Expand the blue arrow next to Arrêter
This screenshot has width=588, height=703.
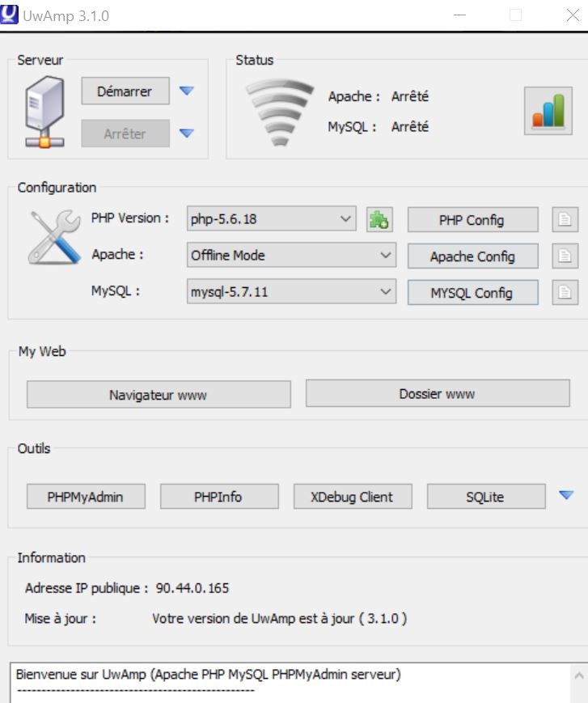pyautogui.click(x=187, y=133)
